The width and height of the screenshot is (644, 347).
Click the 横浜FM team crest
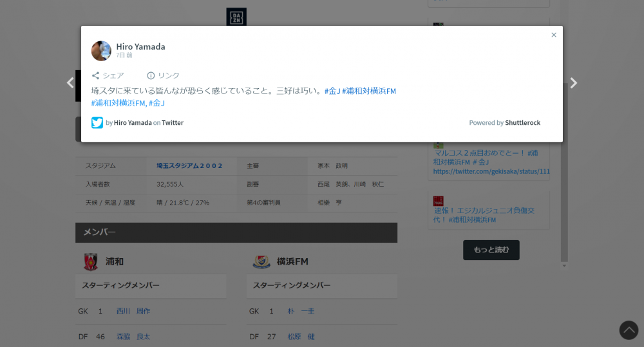click(261, 261)
